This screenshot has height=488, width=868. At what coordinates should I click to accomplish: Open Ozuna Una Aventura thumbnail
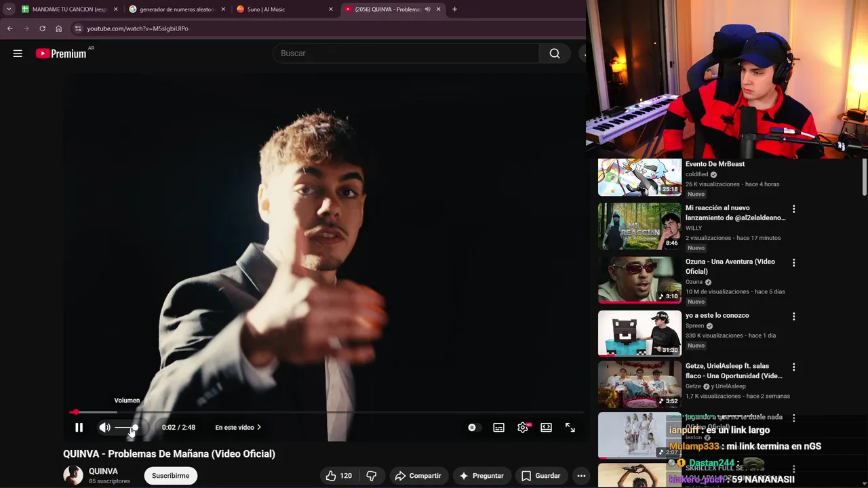click(x=639, y=280)
